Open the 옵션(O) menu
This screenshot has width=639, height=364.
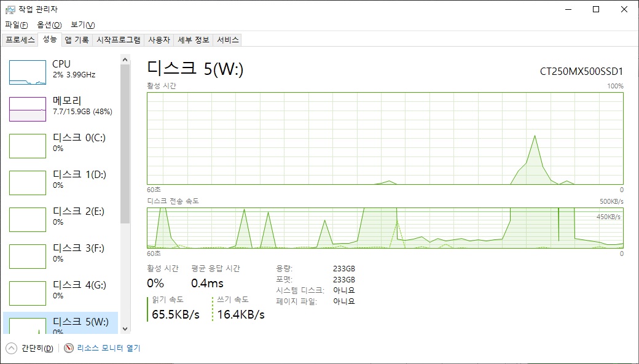point(49,25)
